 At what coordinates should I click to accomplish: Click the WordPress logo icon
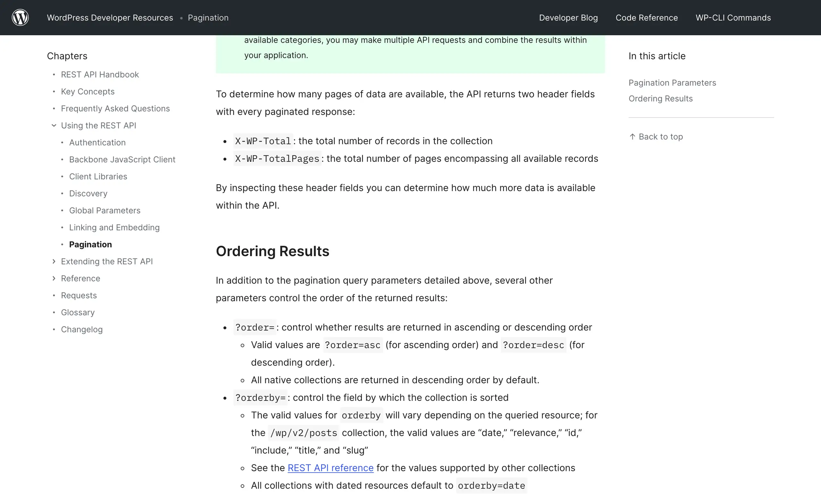coord(20,18)
